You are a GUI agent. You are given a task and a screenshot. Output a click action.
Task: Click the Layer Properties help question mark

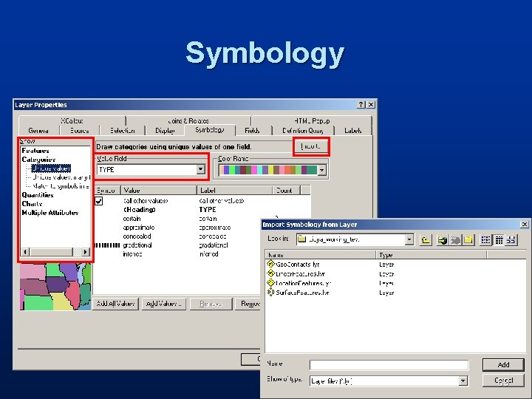click(x=361, y=105)
